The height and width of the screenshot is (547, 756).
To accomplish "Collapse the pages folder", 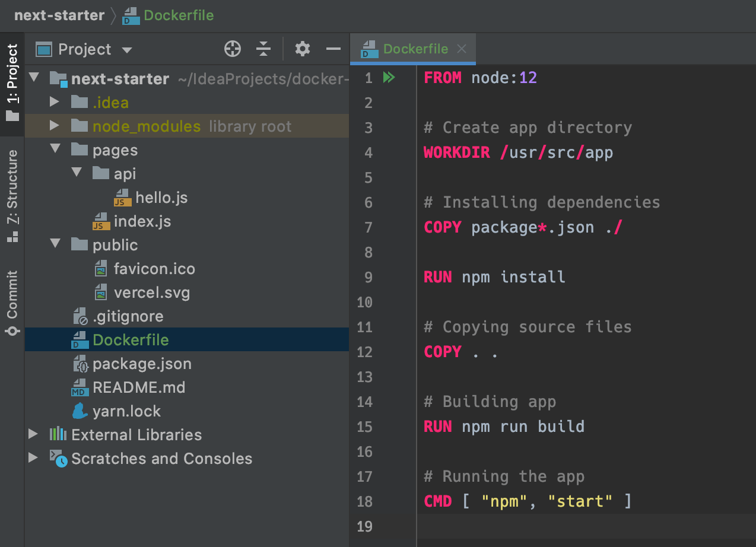I will tap(55, 150).
